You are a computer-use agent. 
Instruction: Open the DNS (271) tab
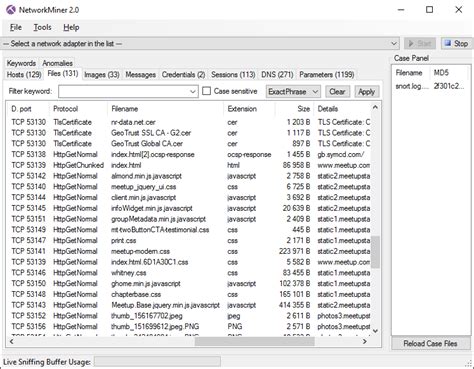[277, 75]
